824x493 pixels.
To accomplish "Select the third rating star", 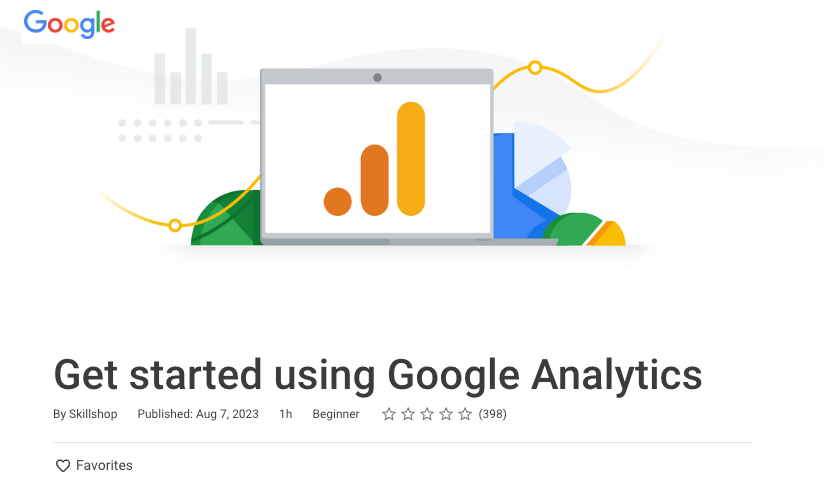I will [427, 414].
